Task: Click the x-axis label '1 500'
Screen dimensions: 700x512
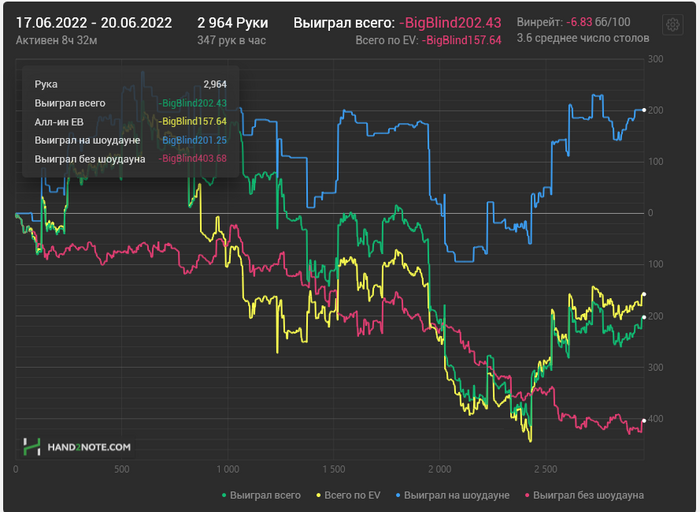Action: coord(334,469)
